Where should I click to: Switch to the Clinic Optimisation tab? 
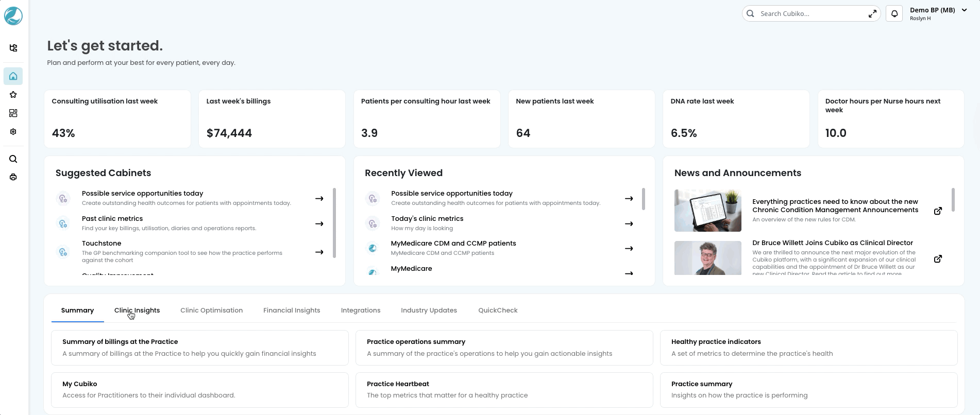(x=212, y=310)
